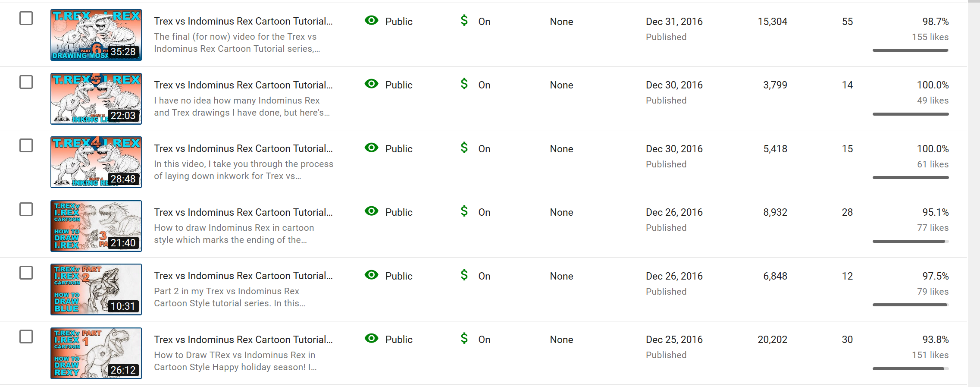The width and height of the screenshot is (980, 387).
Task: Open the video title with 8,932 views
Action: (243, 212)
